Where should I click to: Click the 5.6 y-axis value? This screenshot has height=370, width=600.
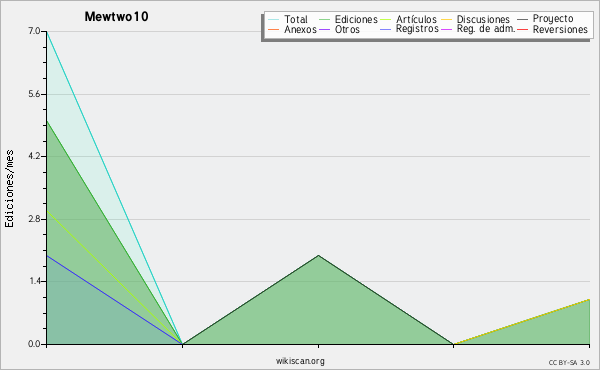pos(34,94)
